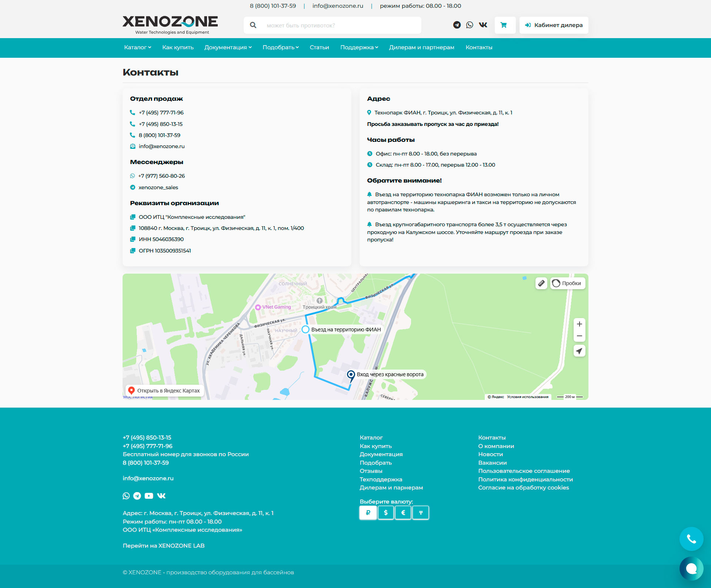This screenshot has width=711, height=588.
Task: Open YouTube icon in the footer
Action: tap(149, 496)
